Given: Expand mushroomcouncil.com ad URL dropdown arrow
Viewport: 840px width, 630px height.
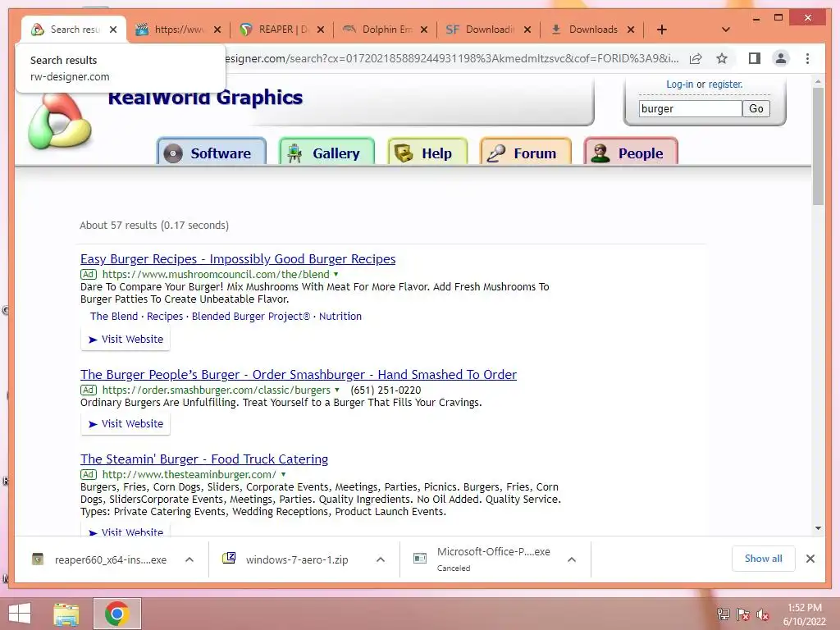Looking at the screenshot, I should [336, 274].
